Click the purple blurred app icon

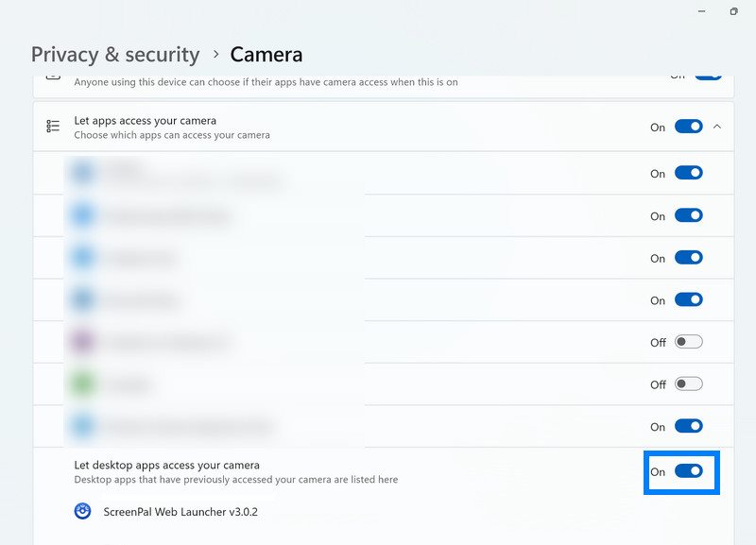83,341
